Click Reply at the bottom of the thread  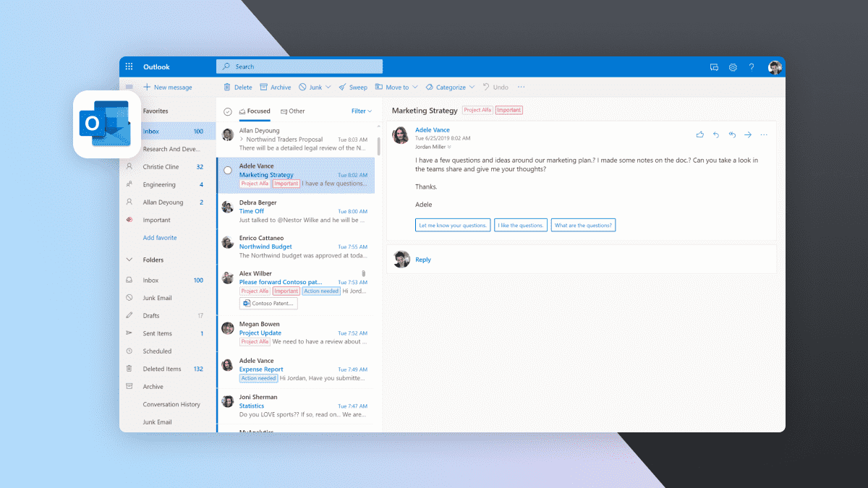point(423,260)
